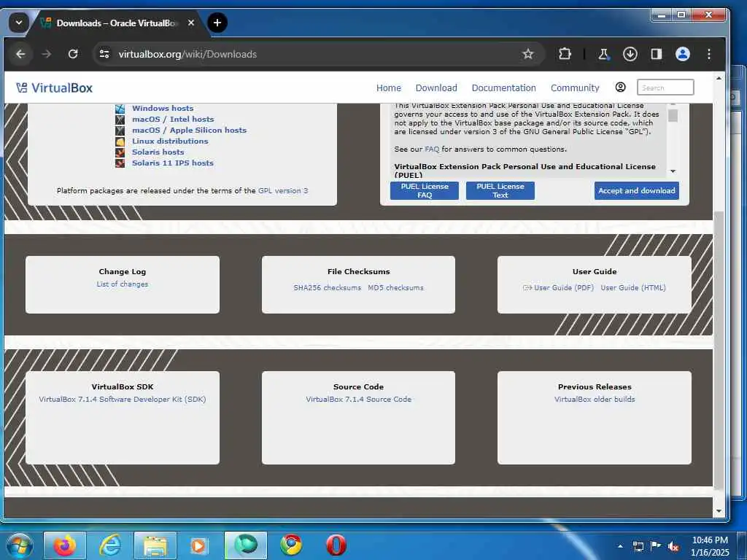This screenshot has width=747, height=560.
Task: Close the Downloads – Oracle VirtualBox tab
Action: (x=191, y=23)
